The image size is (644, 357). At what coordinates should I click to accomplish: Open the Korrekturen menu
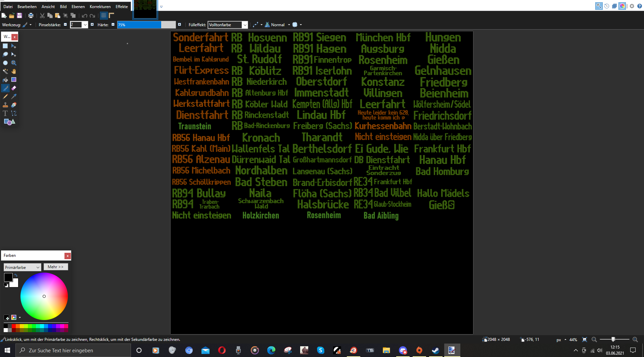[x=100, y=6]
